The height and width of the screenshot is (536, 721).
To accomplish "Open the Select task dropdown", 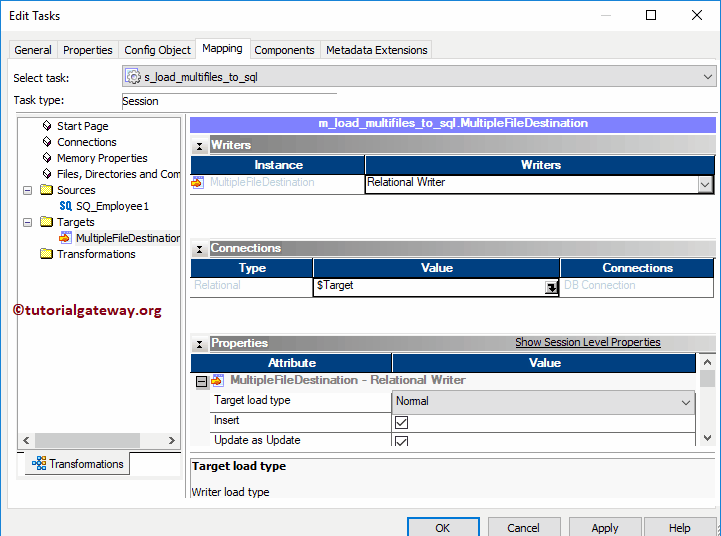I will (x=708, y=77).
